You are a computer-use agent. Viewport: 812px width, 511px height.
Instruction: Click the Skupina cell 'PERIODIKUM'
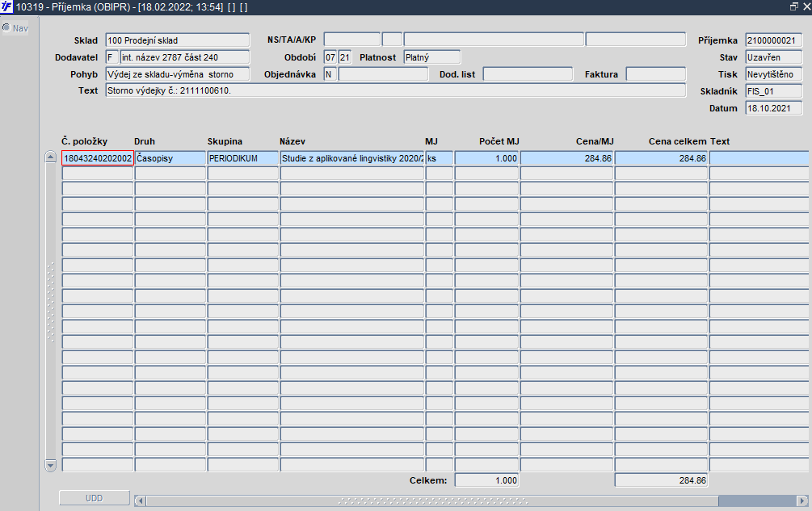(243, 158)
